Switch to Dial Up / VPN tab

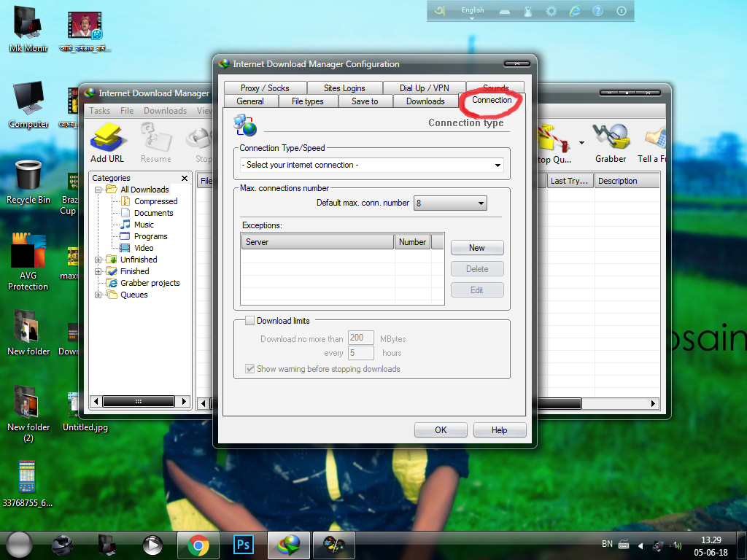click(424, 88)
